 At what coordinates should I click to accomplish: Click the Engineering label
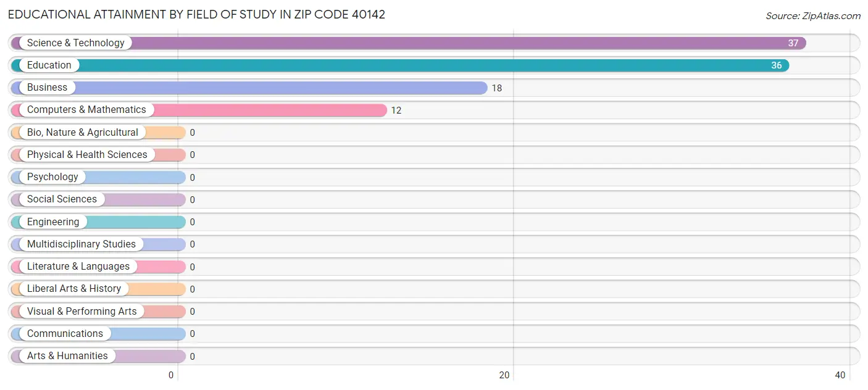click(53, 222)
